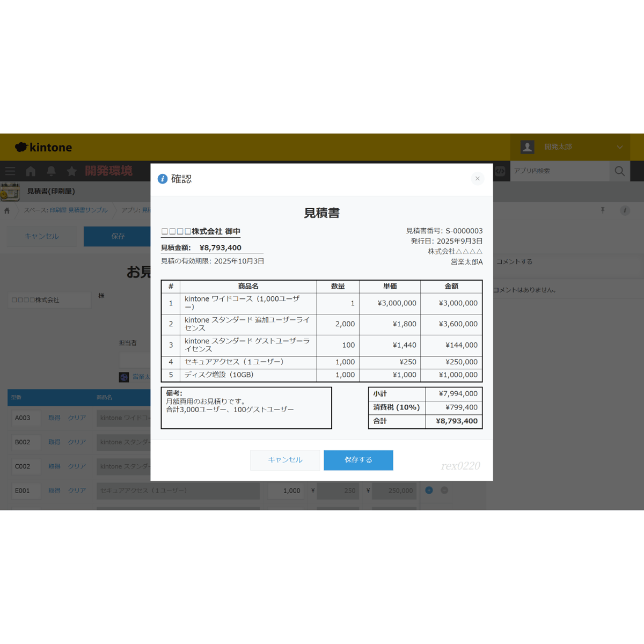The image size is (644, 644).
Task: Click the kintone logo in header
Action: point(43,147)
